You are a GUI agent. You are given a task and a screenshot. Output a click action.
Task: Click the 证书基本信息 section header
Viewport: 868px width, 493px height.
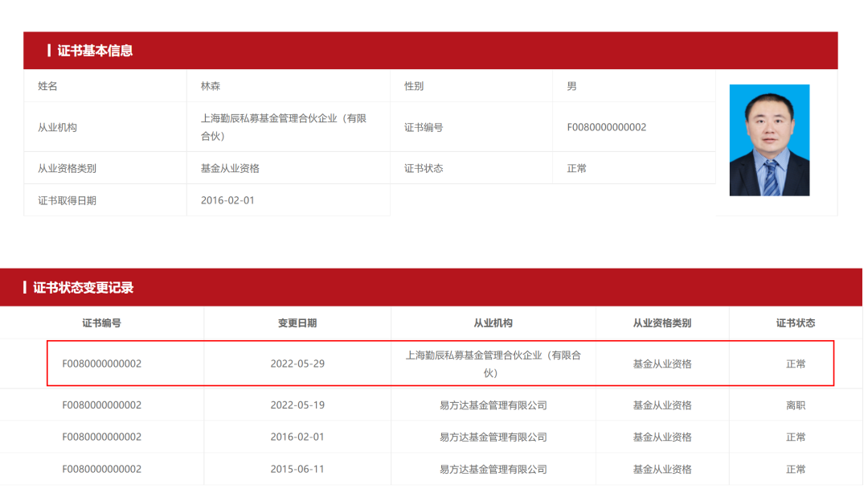(95, 51)
